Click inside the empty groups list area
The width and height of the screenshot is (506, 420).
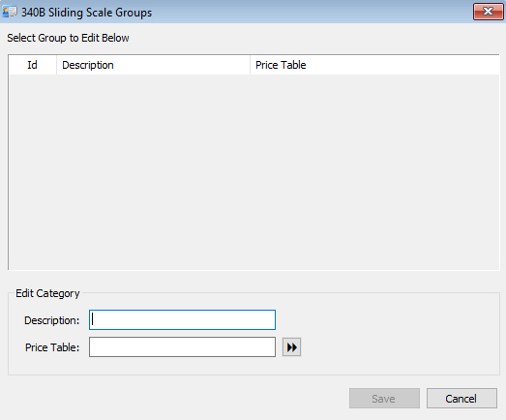[253, 172]
